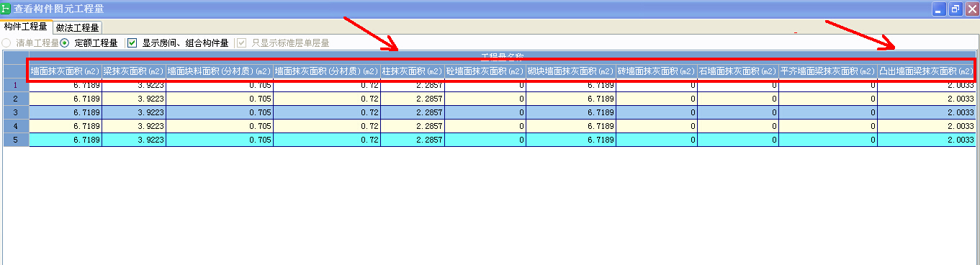Click the 梁抹灰面积(m2) column header
980x265 pixels.
pos(134,71)
